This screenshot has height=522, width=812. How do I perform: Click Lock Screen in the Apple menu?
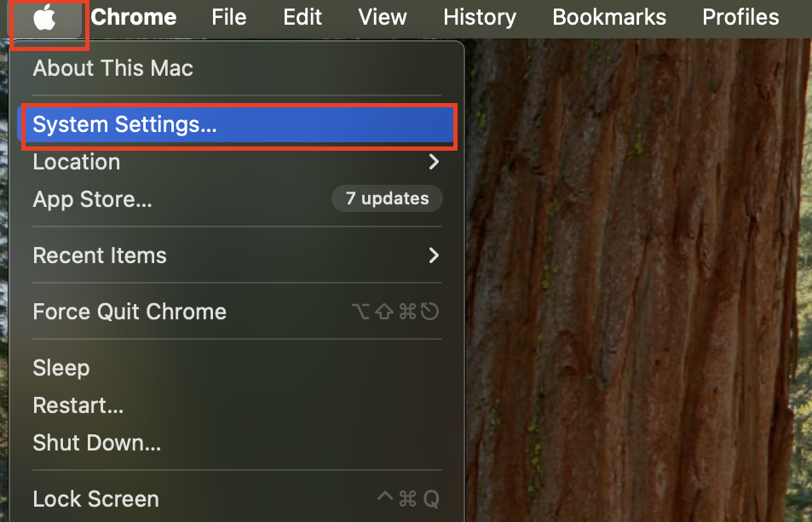tap(95, 499)
